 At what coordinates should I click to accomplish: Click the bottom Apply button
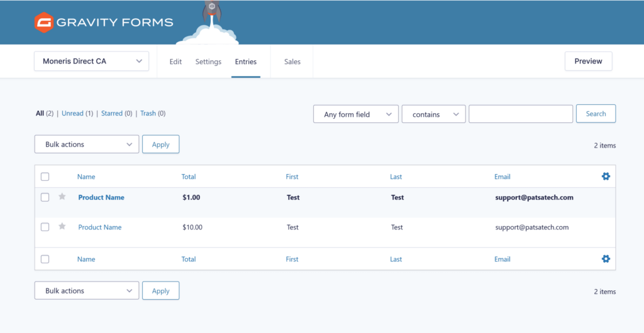click(x=160, y=290)
